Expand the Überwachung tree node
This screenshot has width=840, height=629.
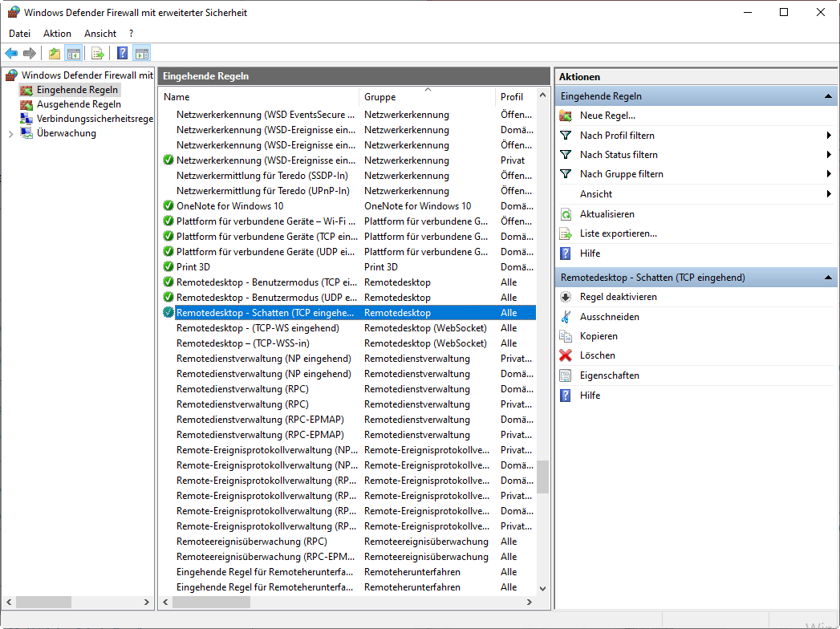[10, 134]
